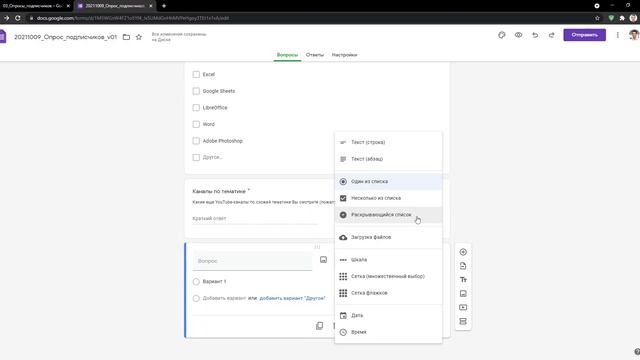Screen dimensions: 640x360
Task: Choose Сетка флажков question type
Action: [388, 293]
